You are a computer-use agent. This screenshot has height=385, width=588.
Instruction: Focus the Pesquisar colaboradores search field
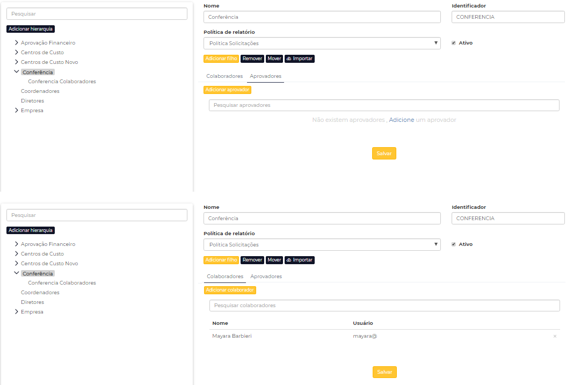(384, 306)
